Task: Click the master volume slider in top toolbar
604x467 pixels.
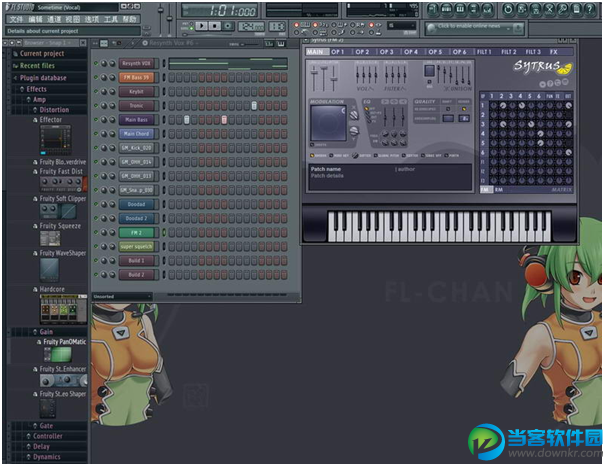Action: tap(160, 17)
